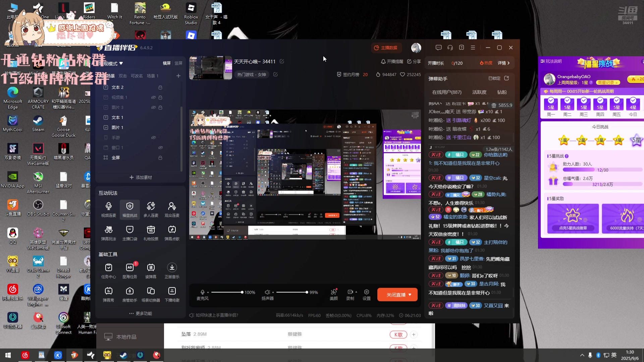This screenshot has width=644, height=362.
Task: Open 主播口袋 streamer pocket
Action: click(129, 233)
